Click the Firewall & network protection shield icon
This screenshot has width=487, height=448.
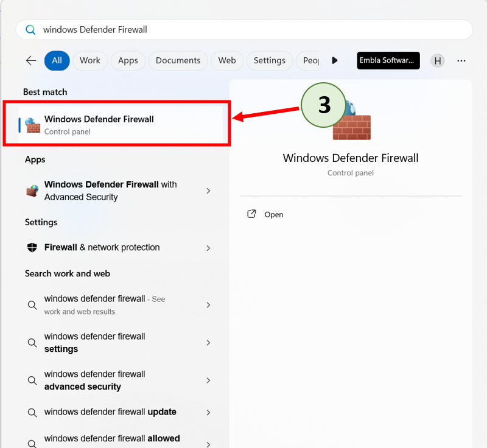click(x=32, y=248)
